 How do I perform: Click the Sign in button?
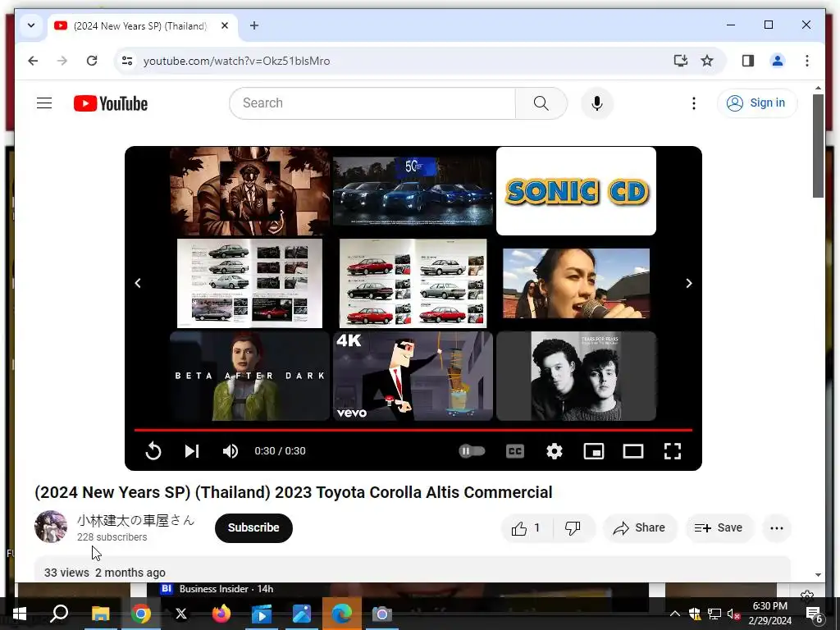[756, 103]
